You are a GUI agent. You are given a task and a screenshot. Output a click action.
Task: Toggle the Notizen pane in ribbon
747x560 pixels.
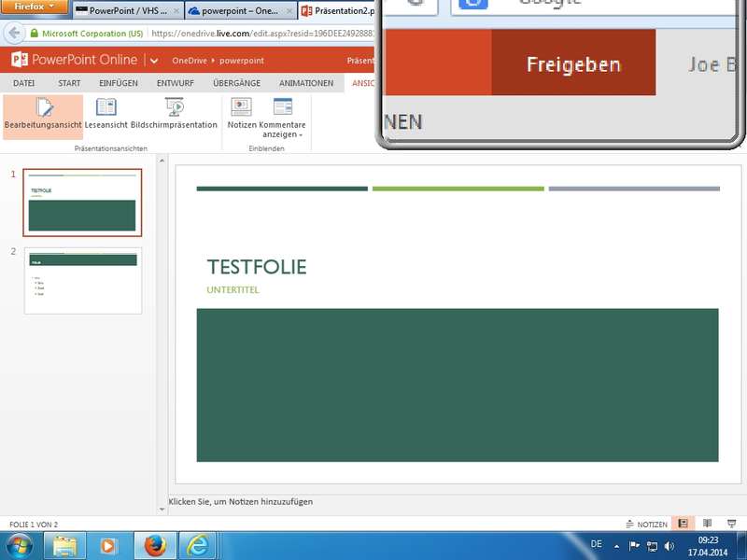pyautogui.click(x=242, y=114)
